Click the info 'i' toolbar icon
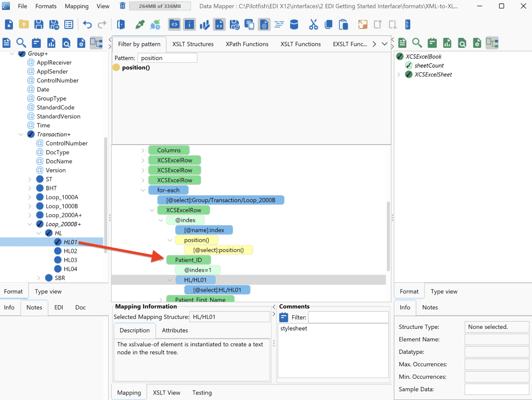 point(190,25)
